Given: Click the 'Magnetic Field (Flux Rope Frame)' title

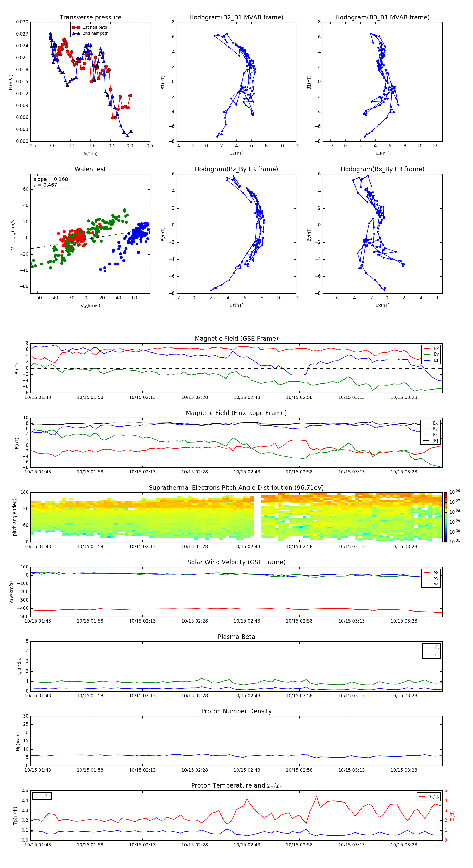Looking at the screenshot, I should pos(236,413).
